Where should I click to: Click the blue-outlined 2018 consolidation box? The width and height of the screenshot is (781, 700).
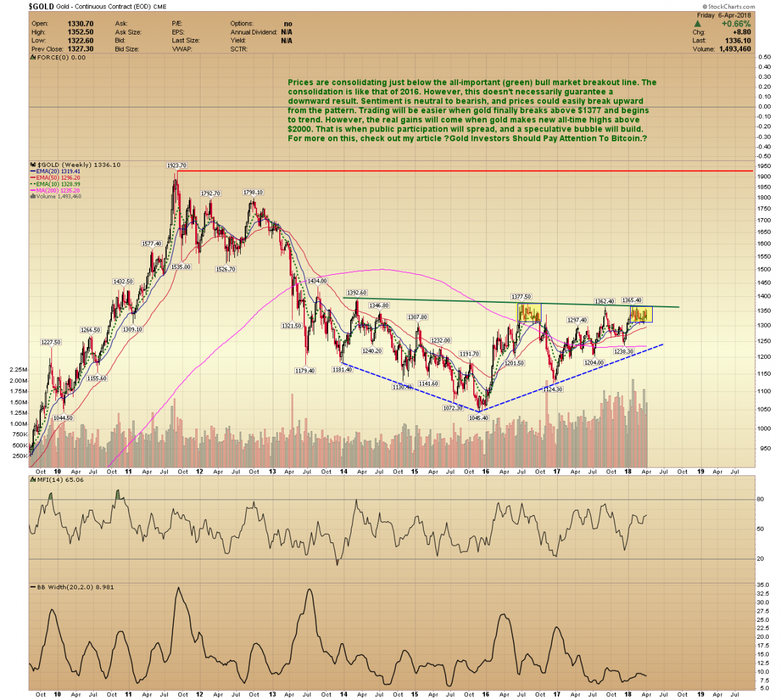click(x=641, y=314)
